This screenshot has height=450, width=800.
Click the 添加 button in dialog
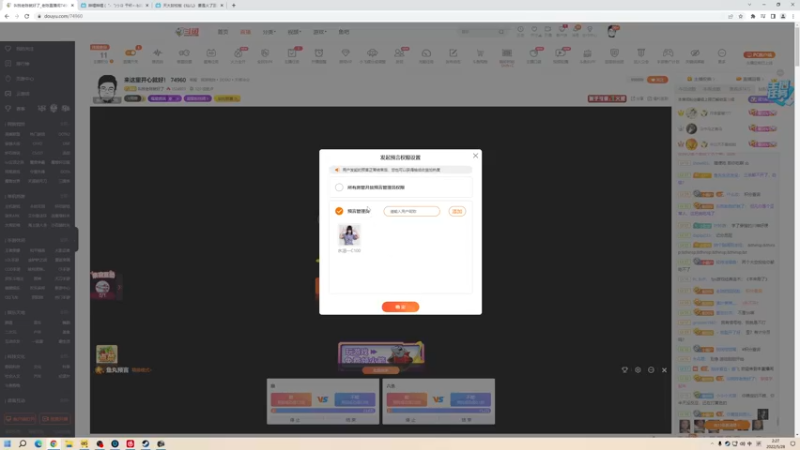pos(457,211)
